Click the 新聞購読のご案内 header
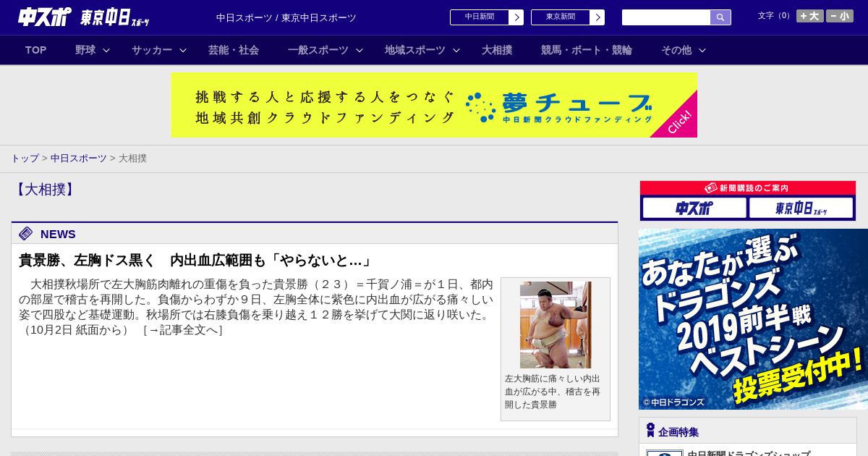 [747, 187]
